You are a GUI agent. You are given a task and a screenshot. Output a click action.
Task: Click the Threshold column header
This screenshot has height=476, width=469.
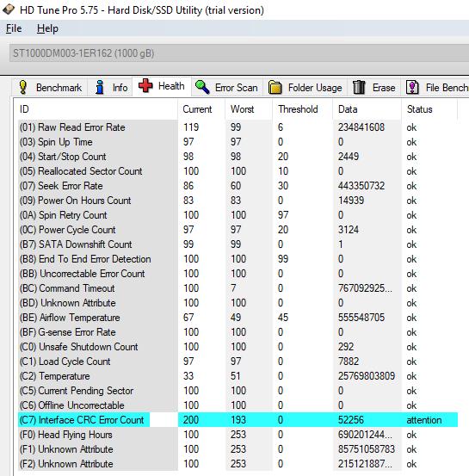303,109
